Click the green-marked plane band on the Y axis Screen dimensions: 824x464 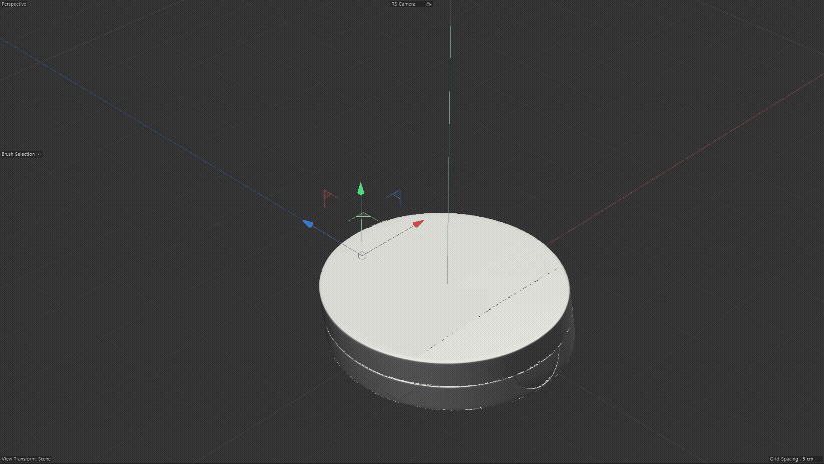tap(363, 216)
